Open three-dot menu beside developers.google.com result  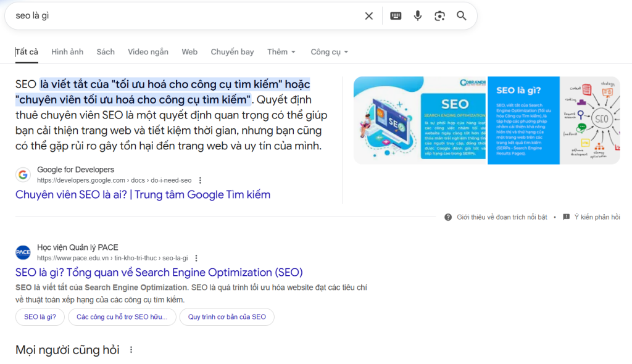coord(200,181)
